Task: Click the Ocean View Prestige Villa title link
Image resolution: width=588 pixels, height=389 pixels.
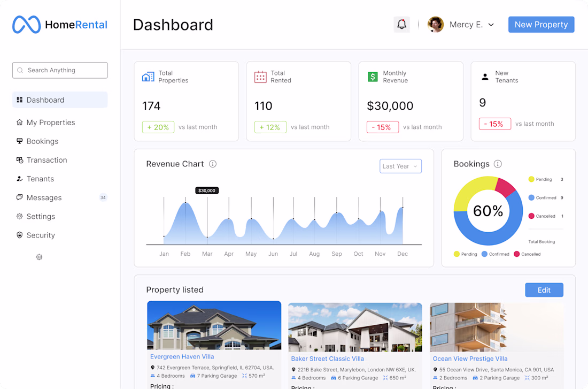Action: click(x=470, y=359)
